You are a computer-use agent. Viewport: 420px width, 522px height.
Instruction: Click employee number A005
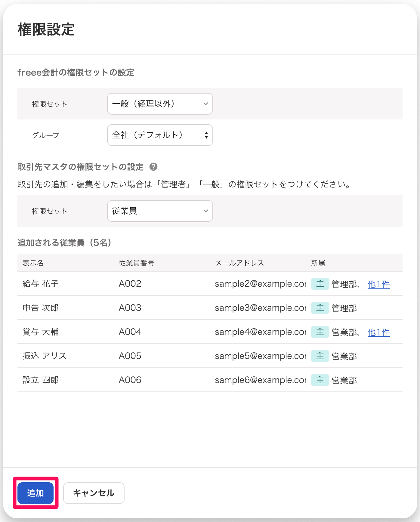[130, 356]
